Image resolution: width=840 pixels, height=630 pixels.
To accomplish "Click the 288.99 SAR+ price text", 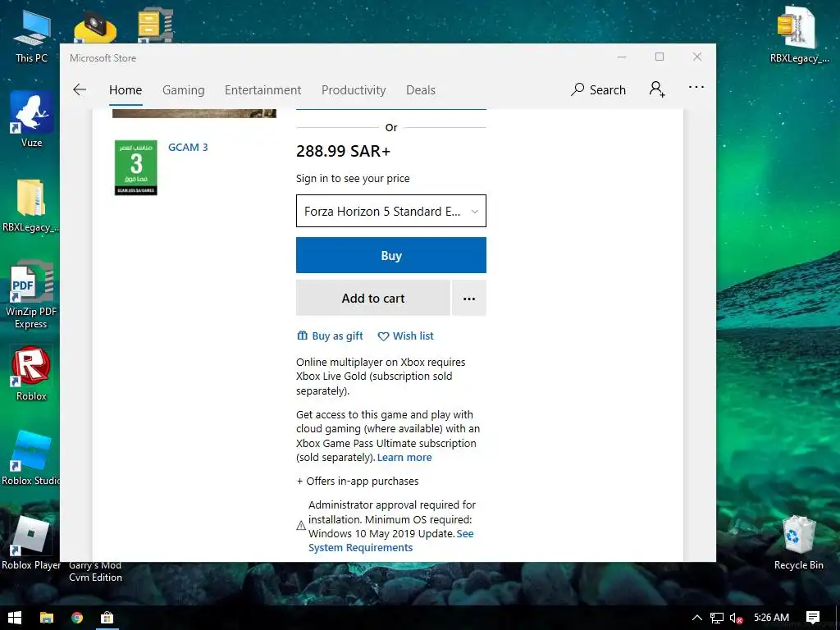I will [x=344, y=151].
